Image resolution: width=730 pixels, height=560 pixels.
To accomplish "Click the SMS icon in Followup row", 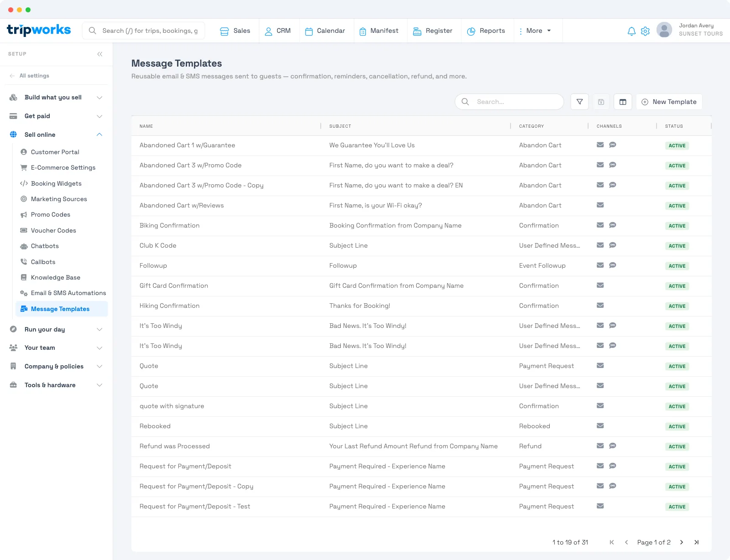I will (613, 265).
